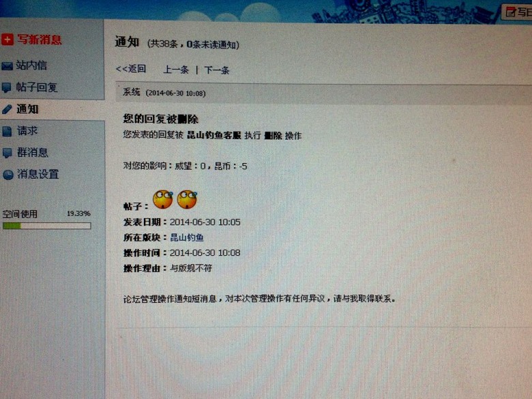The width and height of the screenshot is (532, 399).
Task: Open 群消息 in the sidebar
Action: tap(33, 152)
